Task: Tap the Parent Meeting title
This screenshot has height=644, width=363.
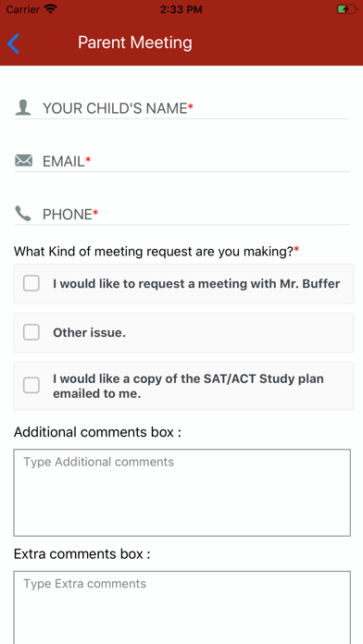Action: tap(135, 43)
